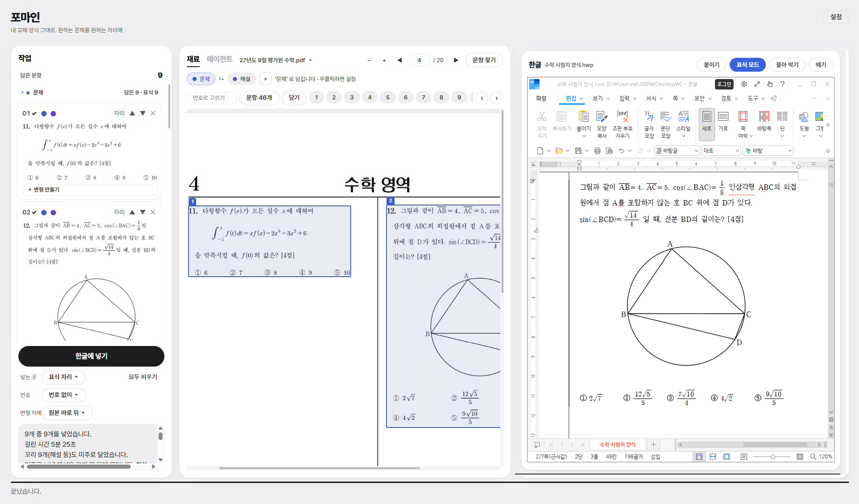Select the Print icon in Hangul quick toolbar
The height and width of the screenshot is (504, 859).
(597, 151)
